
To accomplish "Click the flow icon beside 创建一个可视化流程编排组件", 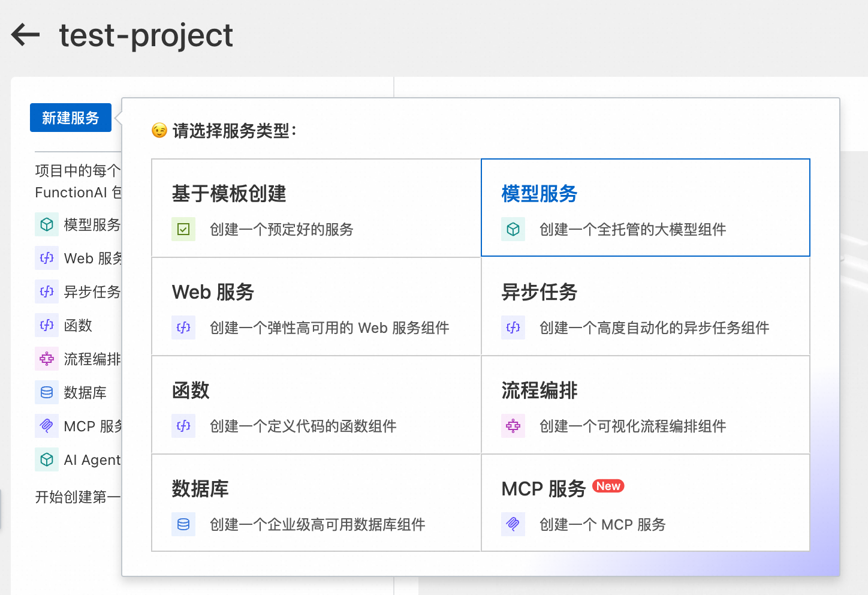I will 513,426.
